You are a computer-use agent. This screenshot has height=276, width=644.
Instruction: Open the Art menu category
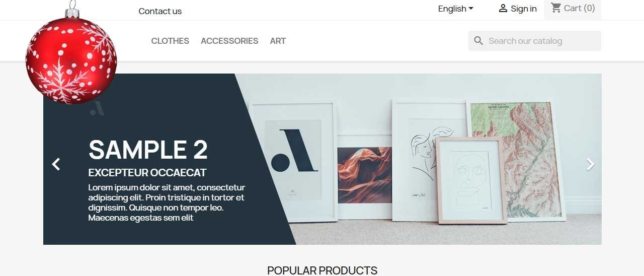click(x=278, y=41)
